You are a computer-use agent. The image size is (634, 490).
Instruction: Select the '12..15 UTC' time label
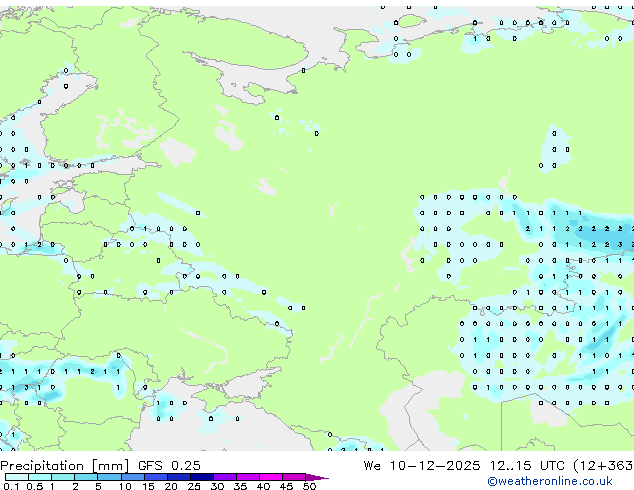(x=526, y=466)
